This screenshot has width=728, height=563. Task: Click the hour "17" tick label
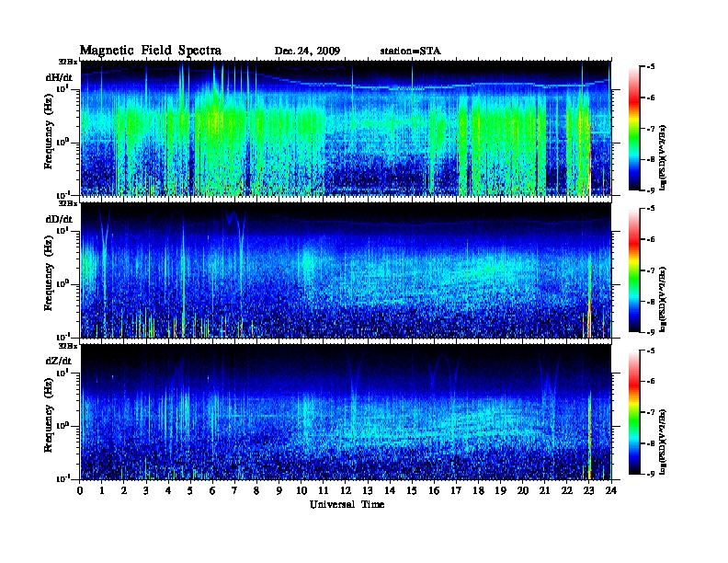(457, 491)
